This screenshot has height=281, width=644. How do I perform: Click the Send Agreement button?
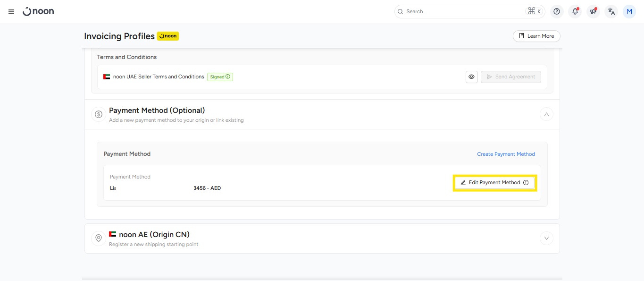[x=510, y=77]
